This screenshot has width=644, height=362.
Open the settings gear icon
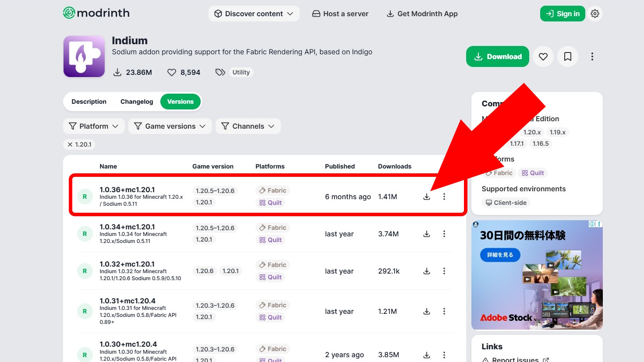[x=594, y=14]
